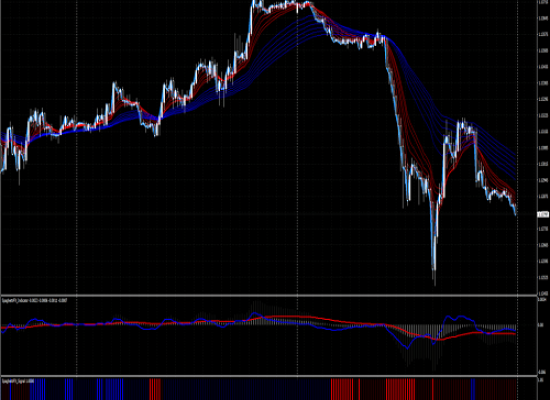The image size is (550, 400).
Task: Select the last candle at the chart's right edge
Action: [516, 212]
